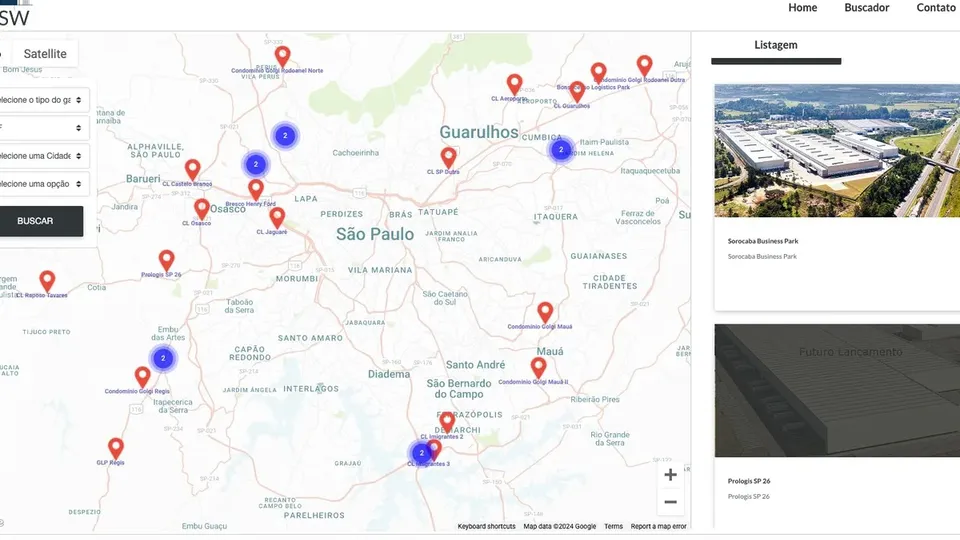Open the 'Selecione o tipo' dropdown
The width and height of the screenshot is (960, 540).
tap(43, 100)
